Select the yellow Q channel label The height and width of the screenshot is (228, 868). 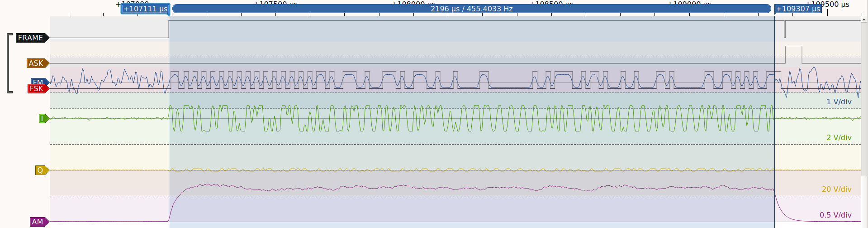tap(42, 170)
